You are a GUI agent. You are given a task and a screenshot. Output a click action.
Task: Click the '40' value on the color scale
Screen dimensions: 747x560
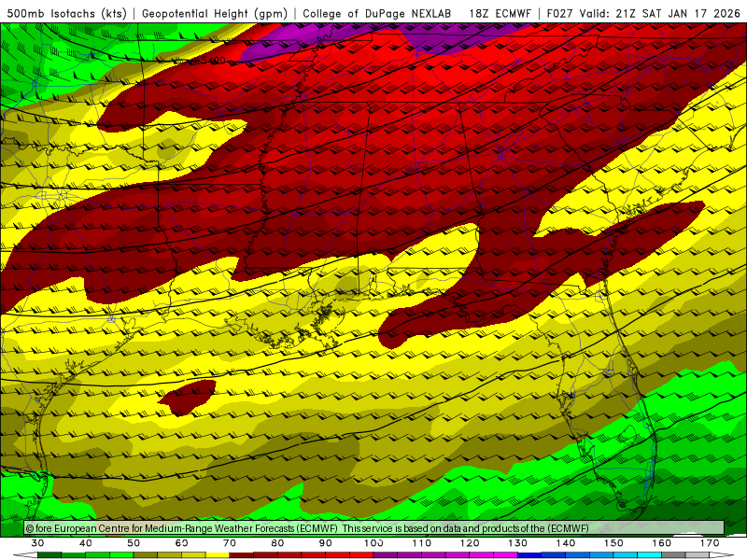(86, 543)
